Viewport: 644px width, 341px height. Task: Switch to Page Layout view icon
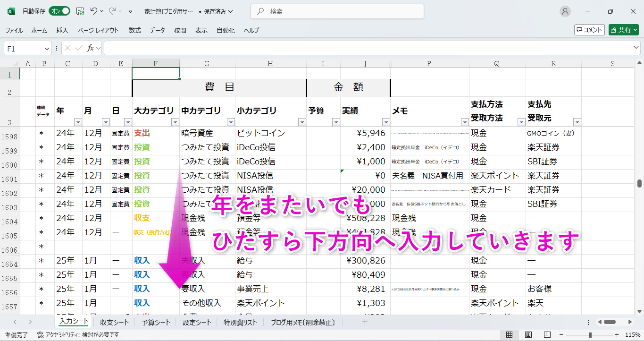[528, 335]
